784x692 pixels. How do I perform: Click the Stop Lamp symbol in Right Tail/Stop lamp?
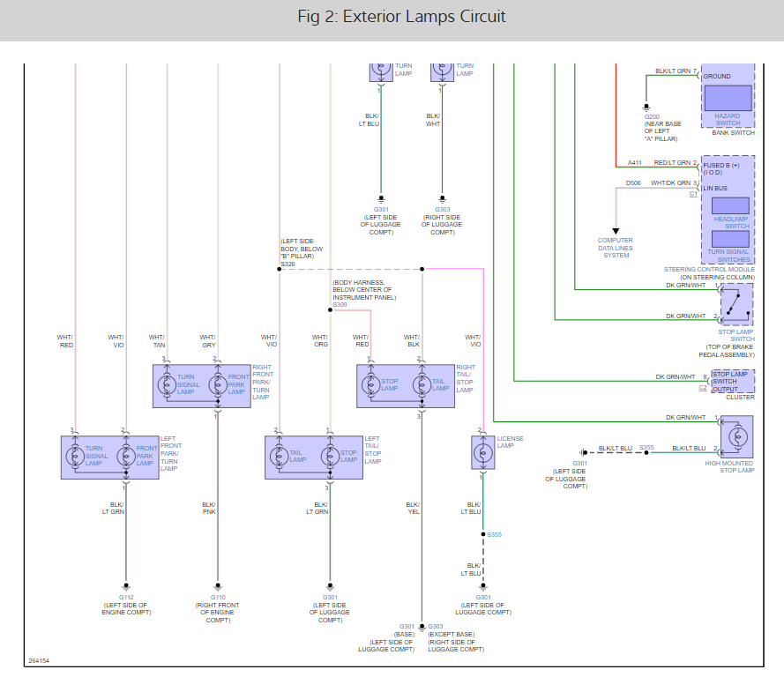pos(371,384)
